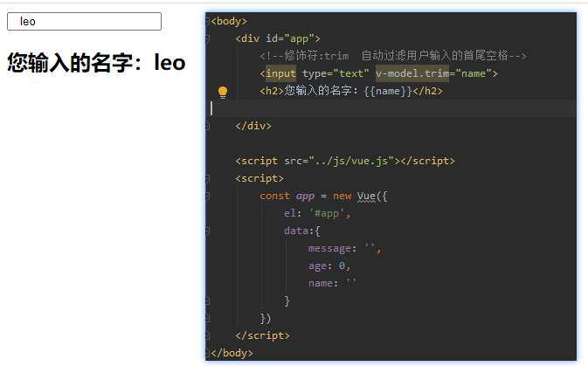Click the const keyword
Viewport: 588px width, 366px height.
275,197
